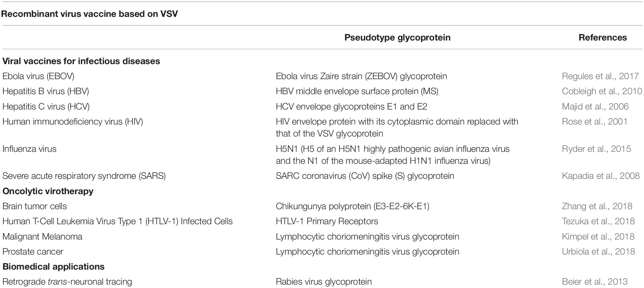Open the Ryder et al., 2015 reference
The image size is (644, 288).
coord(596,149)
